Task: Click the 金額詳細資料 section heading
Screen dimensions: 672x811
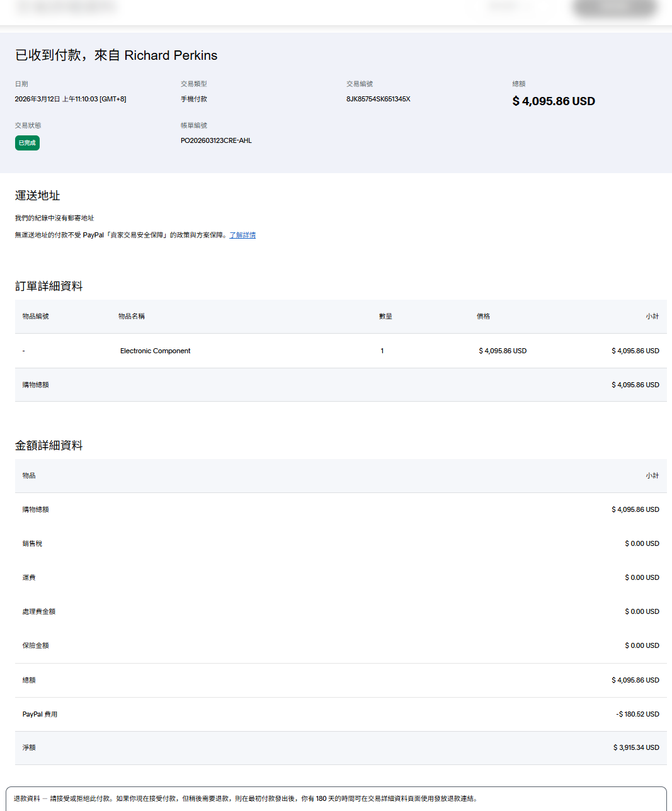Action: click(48, 446)
